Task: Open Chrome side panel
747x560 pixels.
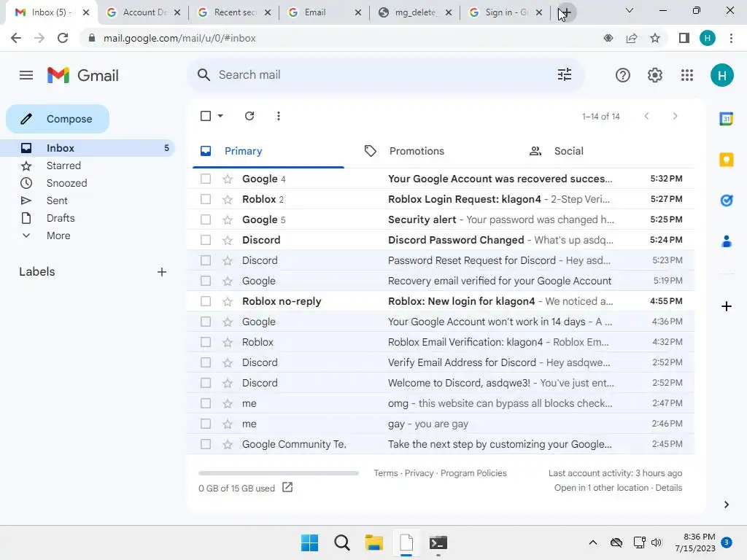Action: pyautogui.click(x=684, y=38)
